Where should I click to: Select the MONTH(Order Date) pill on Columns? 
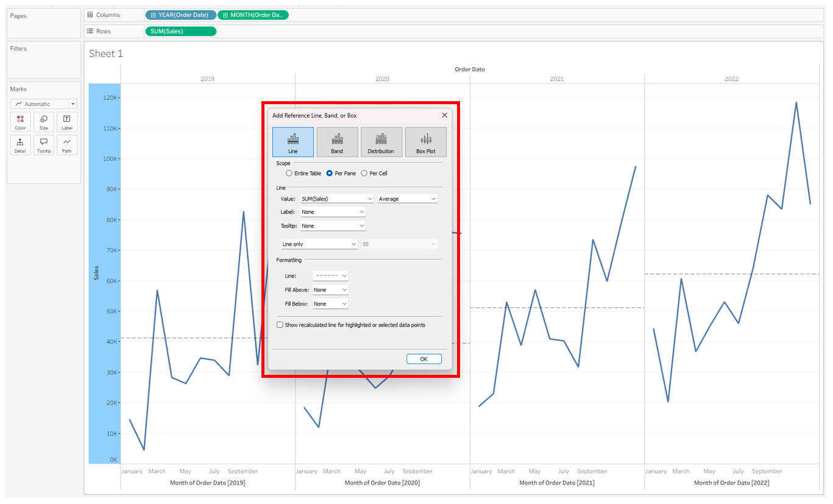[x=253, y=15]
